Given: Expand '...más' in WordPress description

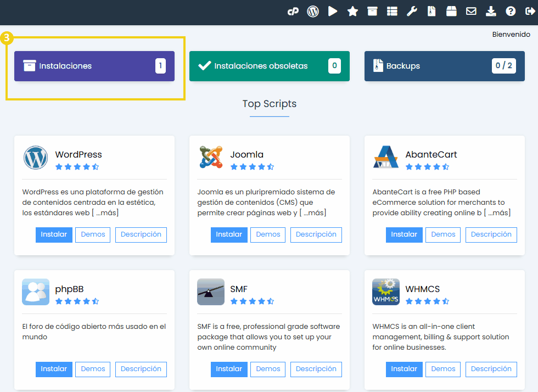Looking at the screenshot, I should 107,213.
